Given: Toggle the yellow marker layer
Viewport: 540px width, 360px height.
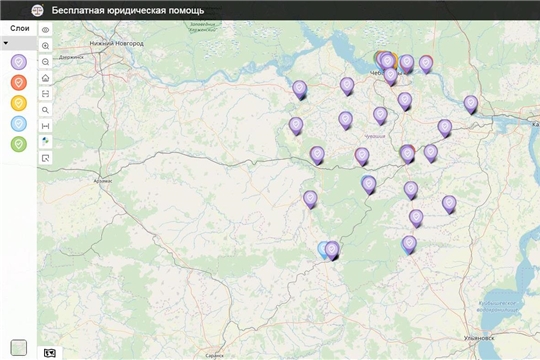Looking at the screenshot, I should click(x=19, y=103).
